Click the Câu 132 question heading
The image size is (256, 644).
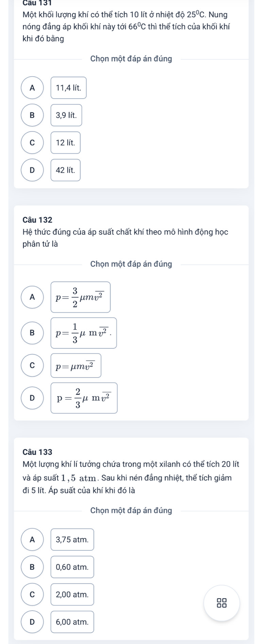pos(37,220)
